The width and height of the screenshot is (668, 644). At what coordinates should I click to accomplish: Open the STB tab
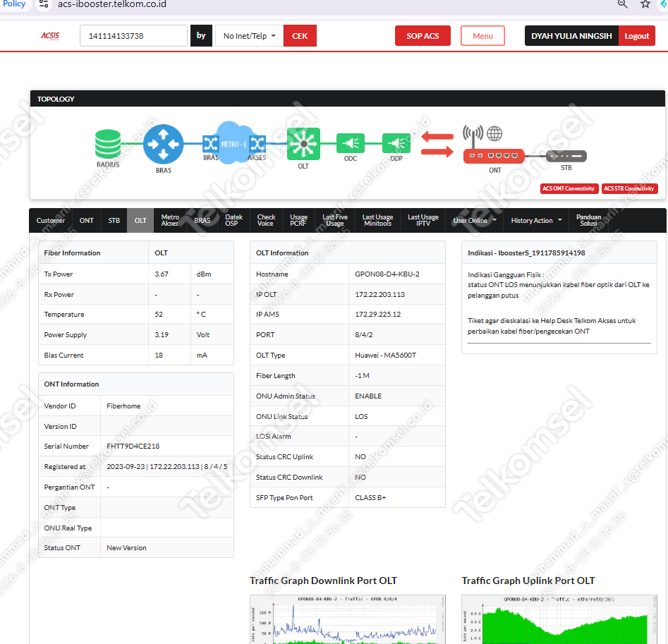(x=114, y=221)
